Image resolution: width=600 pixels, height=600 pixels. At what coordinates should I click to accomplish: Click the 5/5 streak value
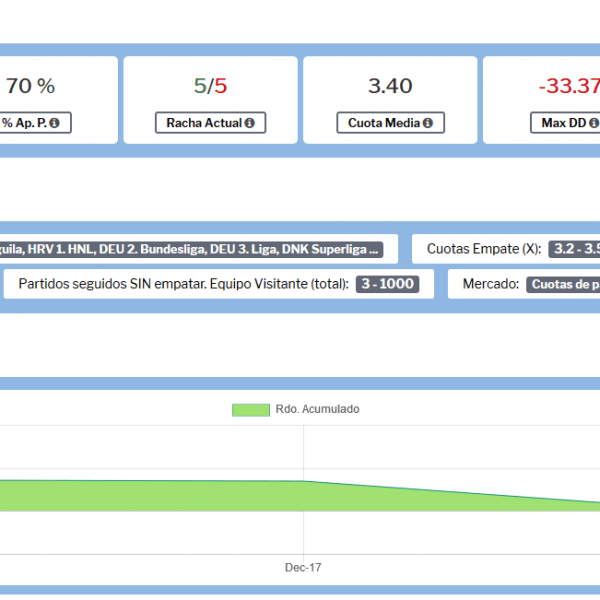click(210, 86)
